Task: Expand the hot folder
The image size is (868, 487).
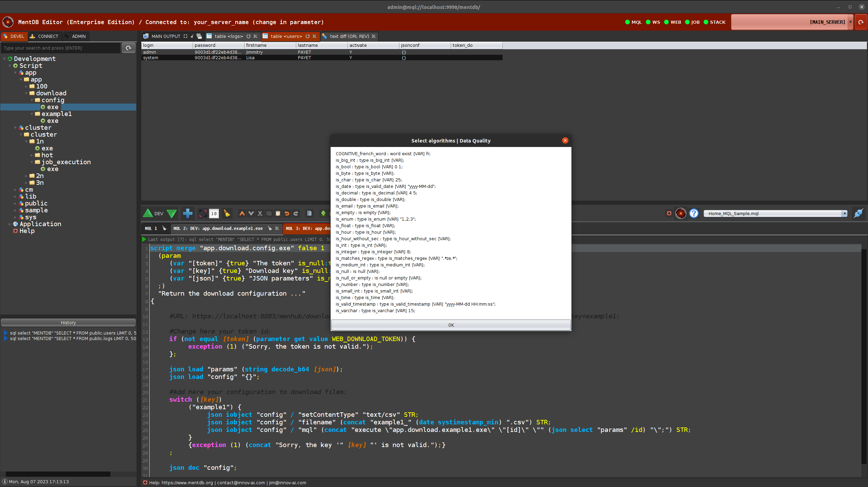Action: [32, 155]
